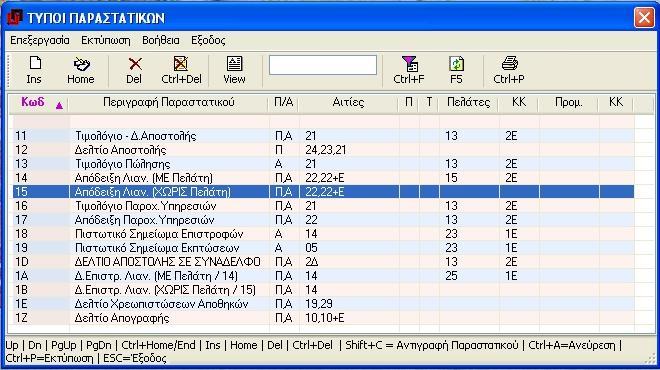Click the Ctrl+F filter icon
Screen dimensions: 660x370
[x=410, y=64]
